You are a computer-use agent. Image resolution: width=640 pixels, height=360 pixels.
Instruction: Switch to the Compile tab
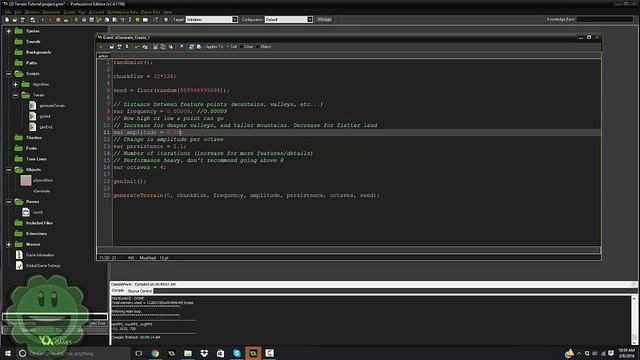point(118,291)
